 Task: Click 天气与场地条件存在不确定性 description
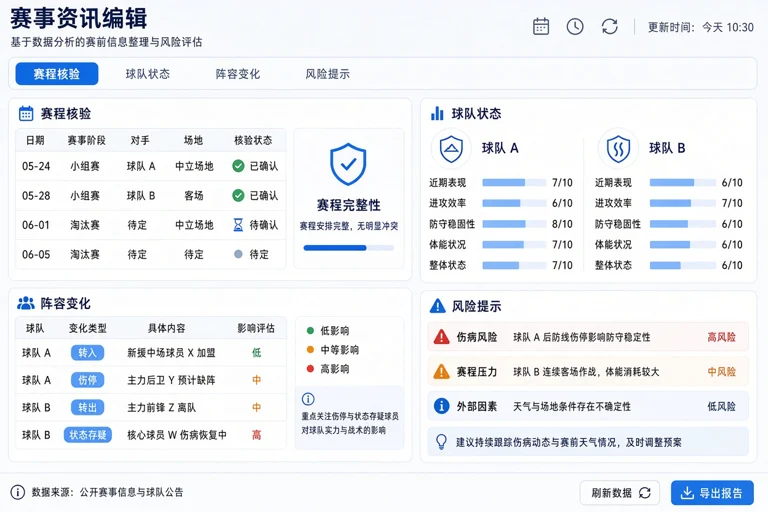572,407
